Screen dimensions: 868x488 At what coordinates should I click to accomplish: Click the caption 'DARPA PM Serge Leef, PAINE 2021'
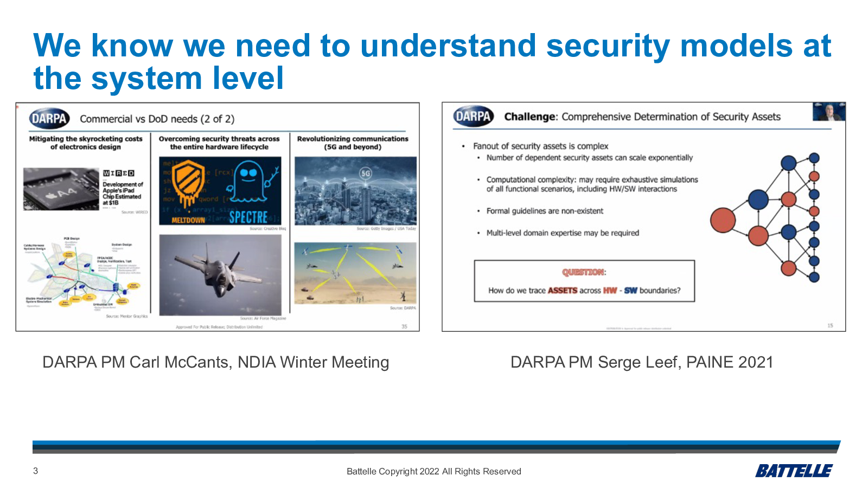point(642,362)
